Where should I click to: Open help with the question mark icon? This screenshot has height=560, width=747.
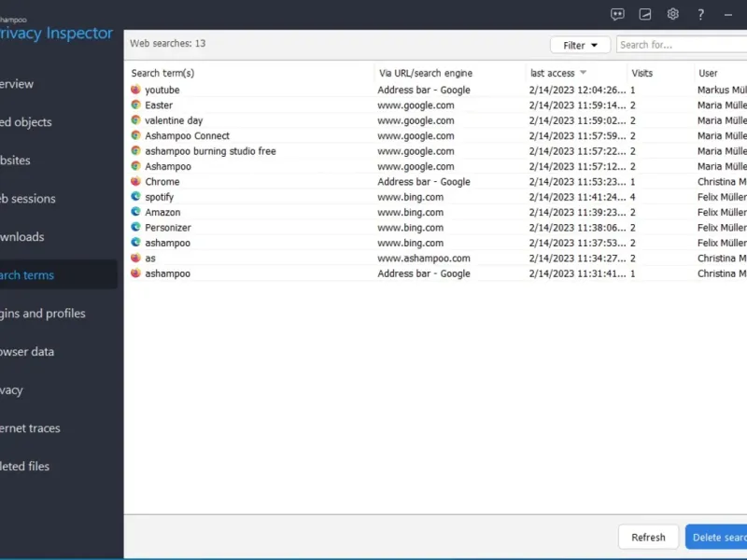pyautogui.click(x=700, y=14)
